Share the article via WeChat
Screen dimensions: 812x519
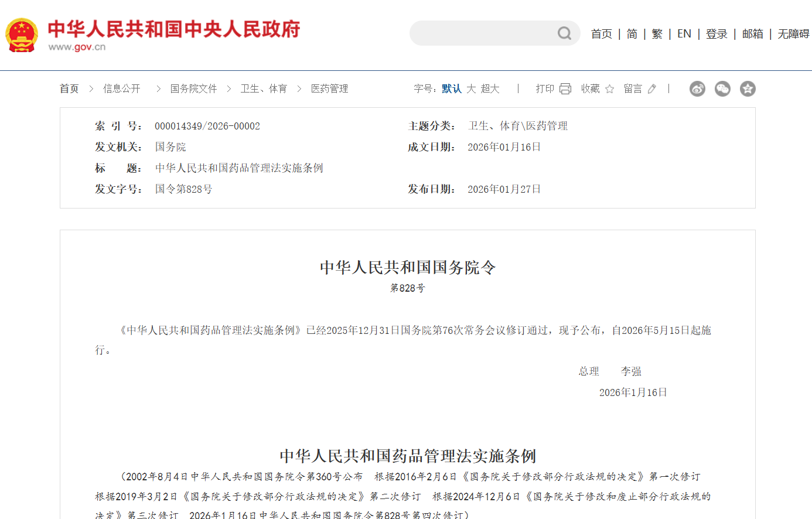pyautogui.click(x=722, y=88)
